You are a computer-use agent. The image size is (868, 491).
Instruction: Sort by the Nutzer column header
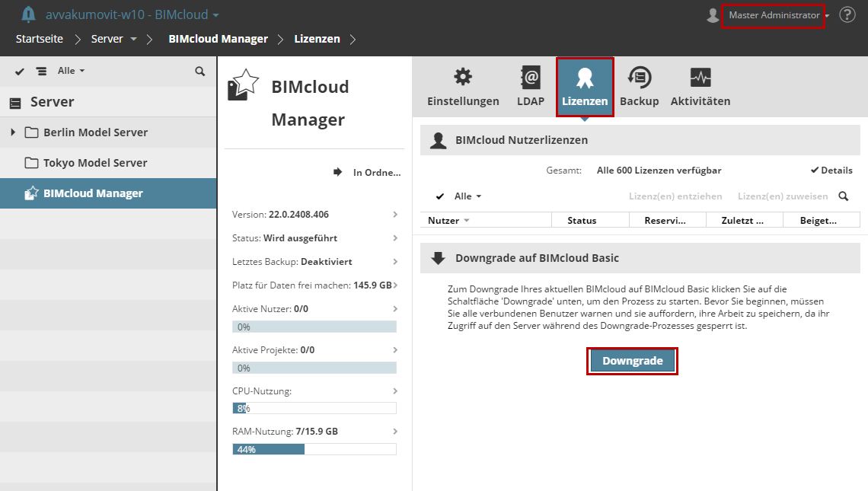pos(486,220)
